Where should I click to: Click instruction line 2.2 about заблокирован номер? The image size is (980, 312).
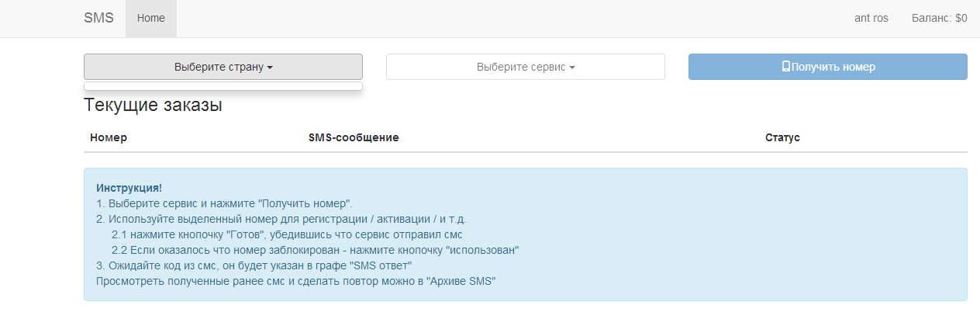coord(315,250)
